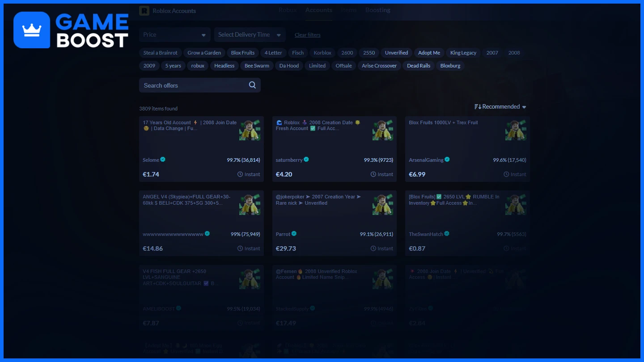Image resolution: width=644 pixels, height=362 pixels.
Task: Click the Clear filters link
Action: point(308,35)
